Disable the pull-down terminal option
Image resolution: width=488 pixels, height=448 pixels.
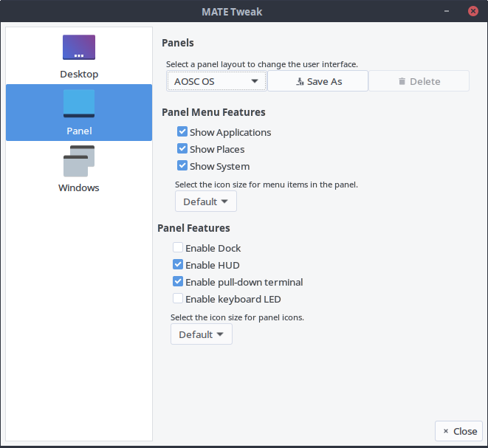[178, 282]
